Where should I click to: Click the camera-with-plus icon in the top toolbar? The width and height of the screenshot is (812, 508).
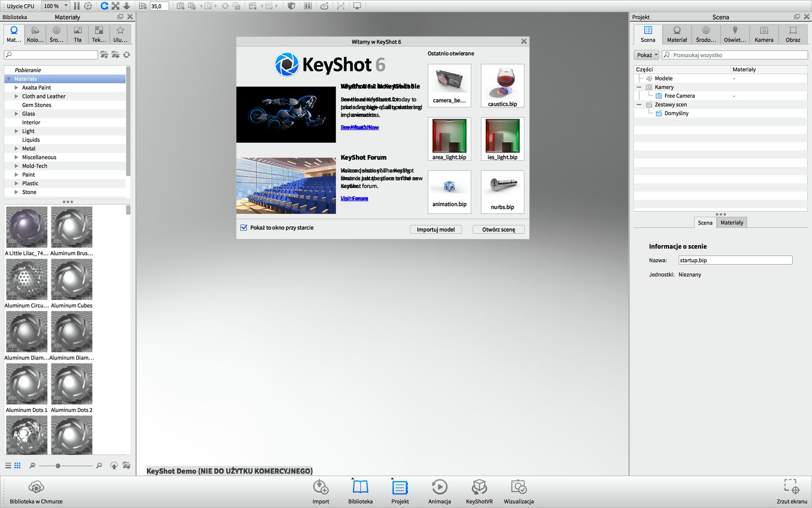pos(180,6)
